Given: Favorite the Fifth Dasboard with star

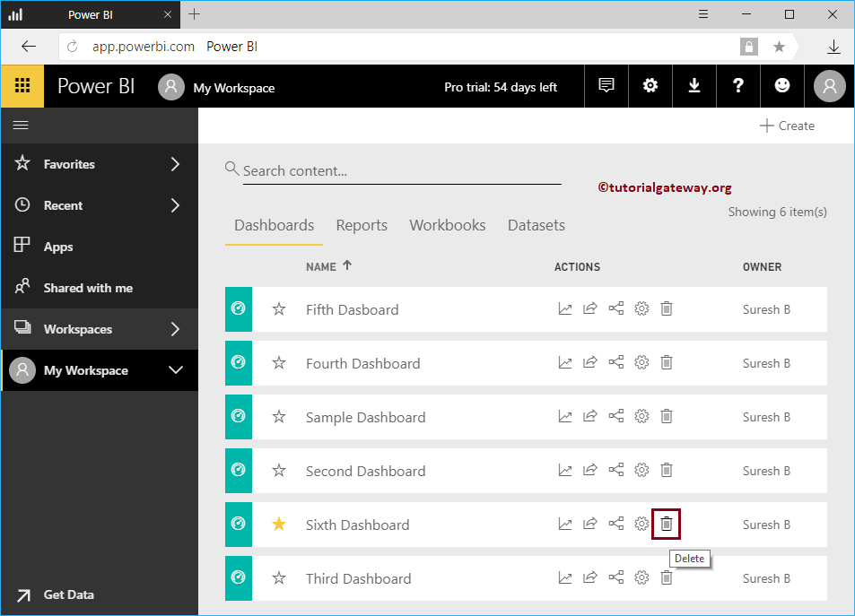Looking at the screenshot, I should click(x=279, y=309).
